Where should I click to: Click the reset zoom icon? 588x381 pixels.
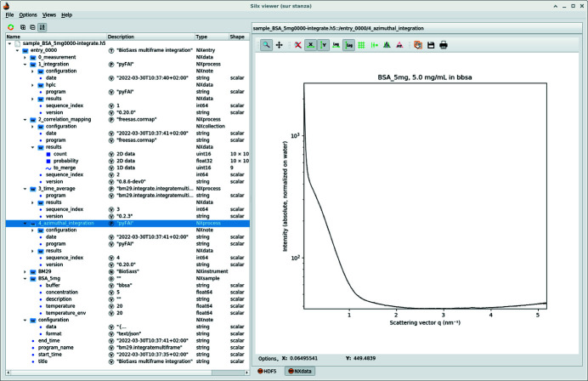click(x=297, y=44)
